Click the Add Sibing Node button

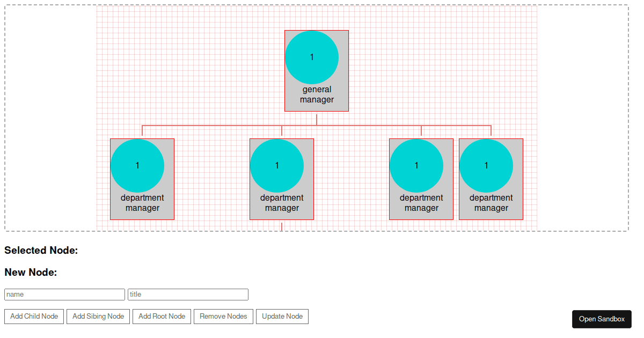pos(98,317)
